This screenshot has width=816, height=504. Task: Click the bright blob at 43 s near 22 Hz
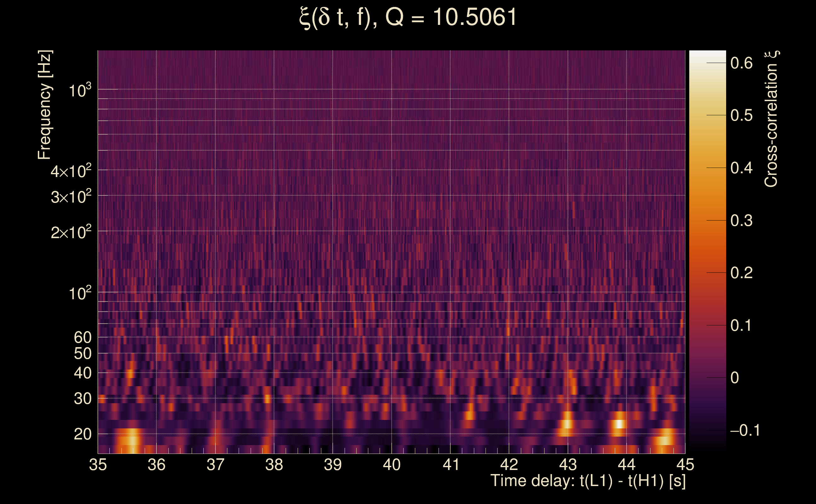(567, 424)
